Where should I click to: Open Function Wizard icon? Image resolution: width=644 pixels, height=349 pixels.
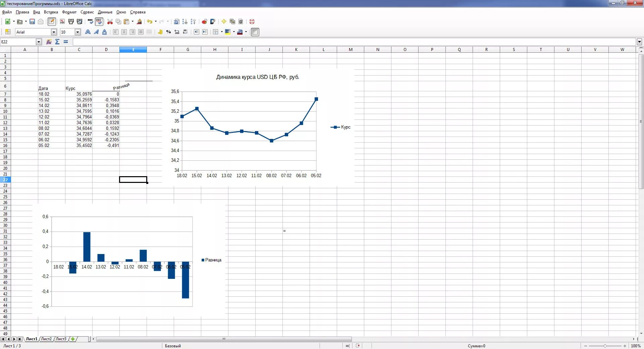pos(49,42)
